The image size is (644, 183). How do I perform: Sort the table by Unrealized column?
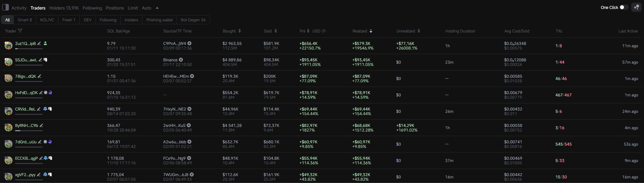[x=419, y=31]
